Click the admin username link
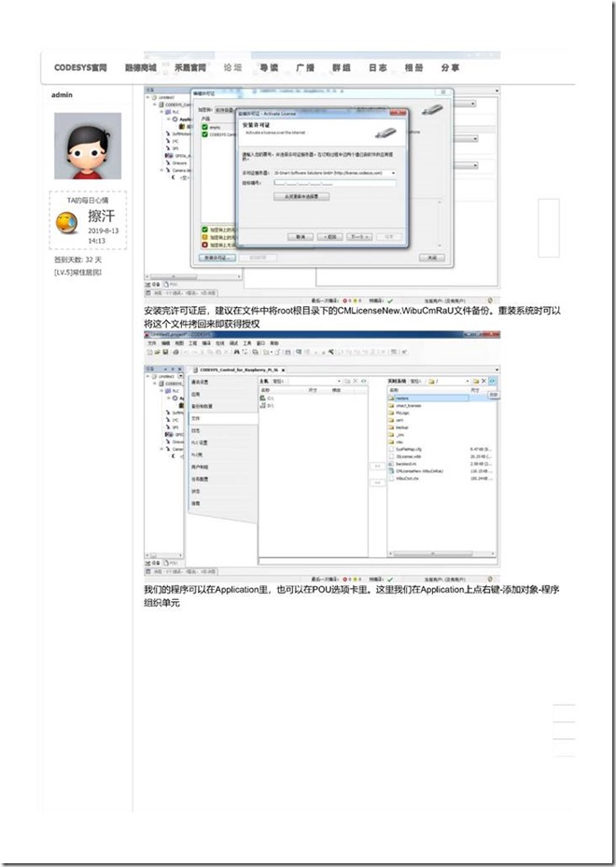The height and width of the screenshot is (867, 616). pyautogui.click(x=62, y=94)
